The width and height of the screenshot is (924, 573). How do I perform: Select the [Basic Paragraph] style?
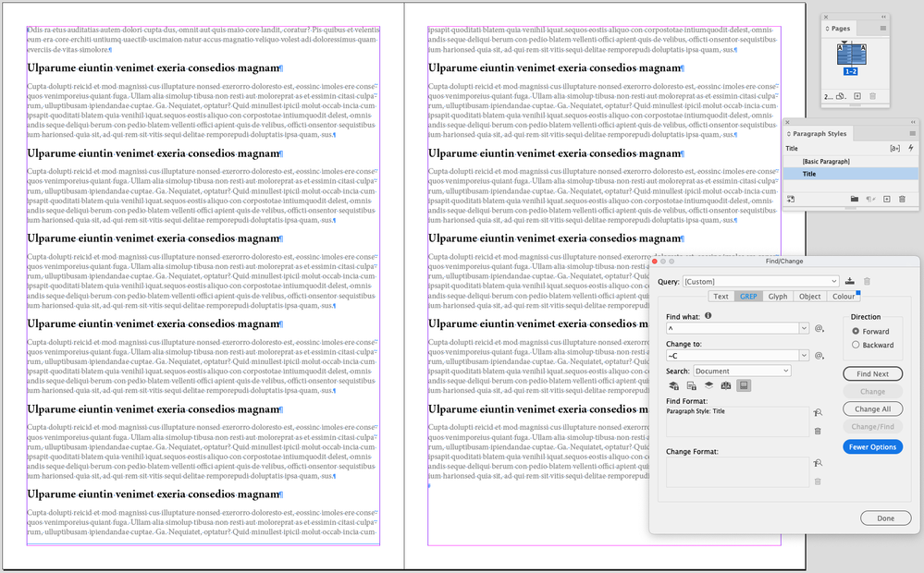(x=851, y=162)
